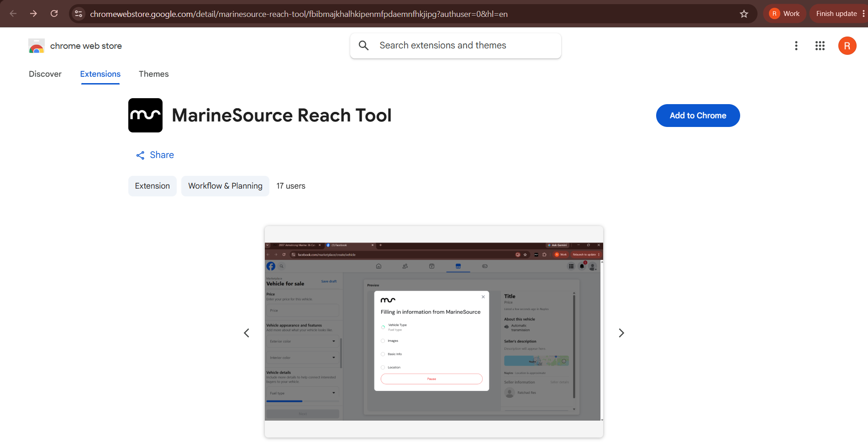Screen dimensions: 868x443
Task: Focus the Search extensions and themes field
Action: 456,46
